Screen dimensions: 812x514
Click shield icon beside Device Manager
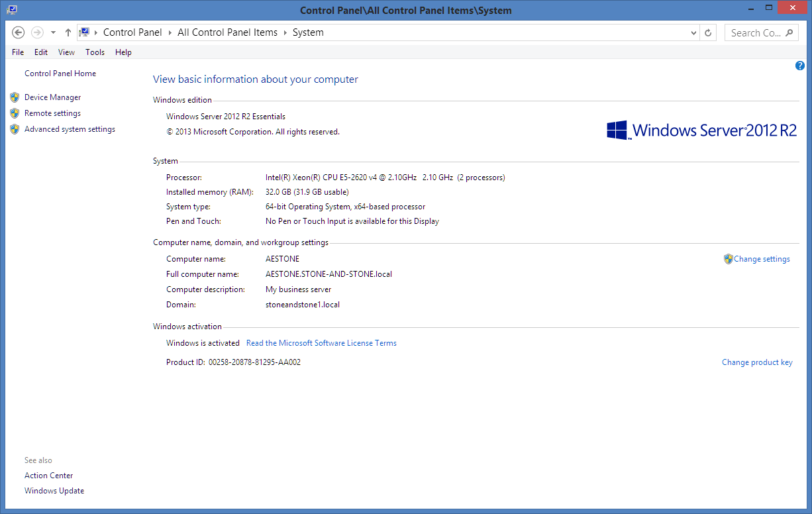click(x=15, y=97)
